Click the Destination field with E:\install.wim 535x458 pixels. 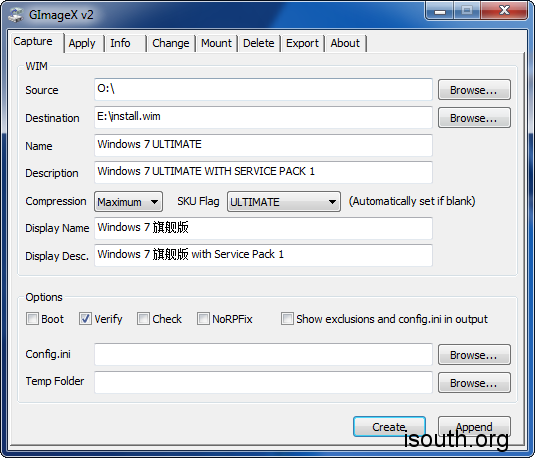pyautogui.click(x=263, y=117)
